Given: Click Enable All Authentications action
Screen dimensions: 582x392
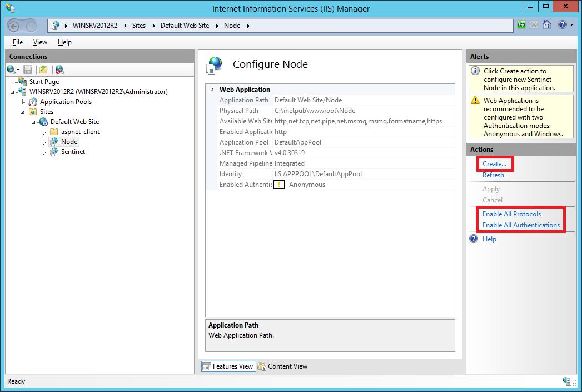Looking at the screenshot, I should 521,225.
